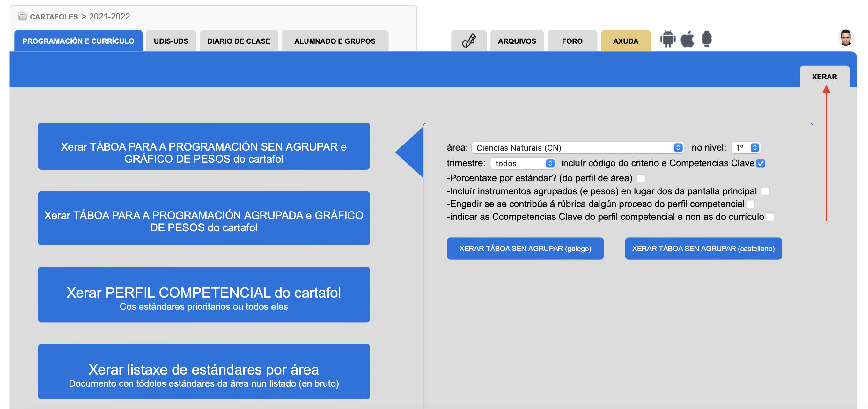This screenshot has height=409, width=868.
Task: Click the CARTAFOLES folder icon
Action: [x=23, y=16]
